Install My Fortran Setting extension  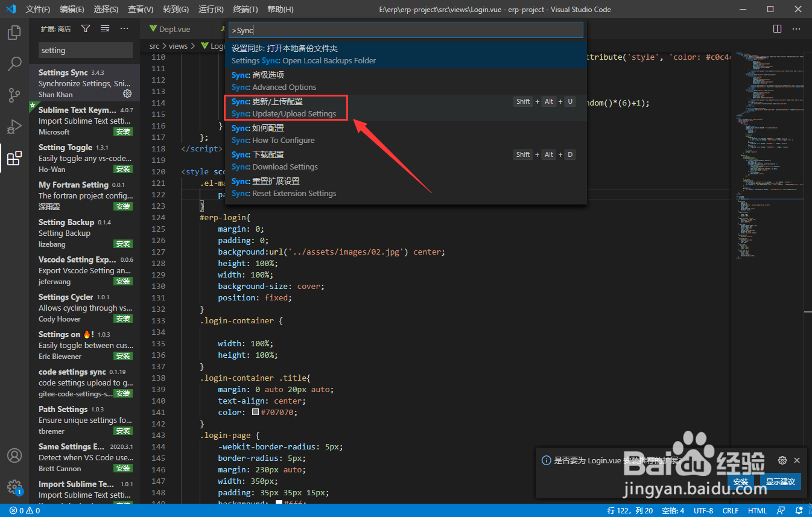[123, 206]
